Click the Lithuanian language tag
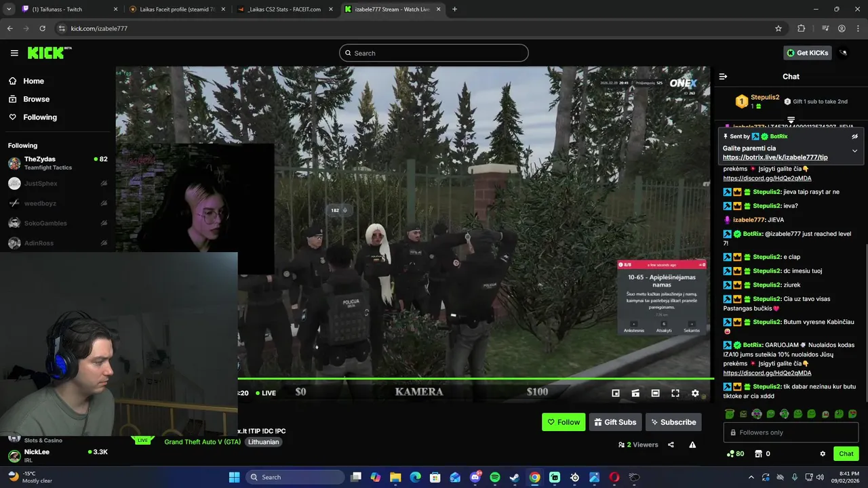868x488 pixels. pos(263,442)
